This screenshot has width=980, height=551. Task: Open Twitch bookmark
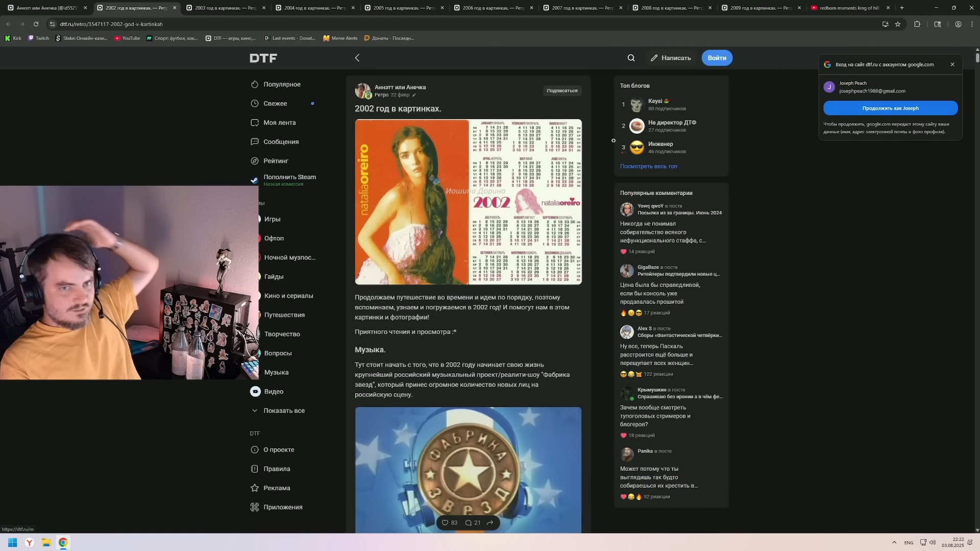coord(38,38)
